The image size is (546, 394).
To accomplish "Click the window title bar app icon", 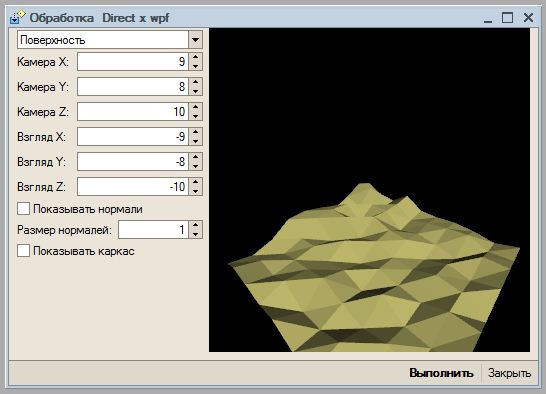I will coord(17,17).
